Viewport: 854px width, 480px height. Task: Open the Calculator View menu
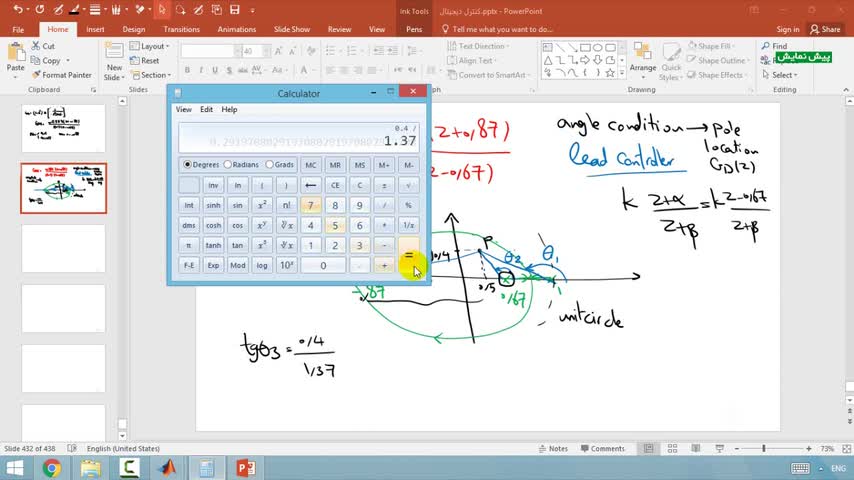pyautogui.click(x=184, y=110)
